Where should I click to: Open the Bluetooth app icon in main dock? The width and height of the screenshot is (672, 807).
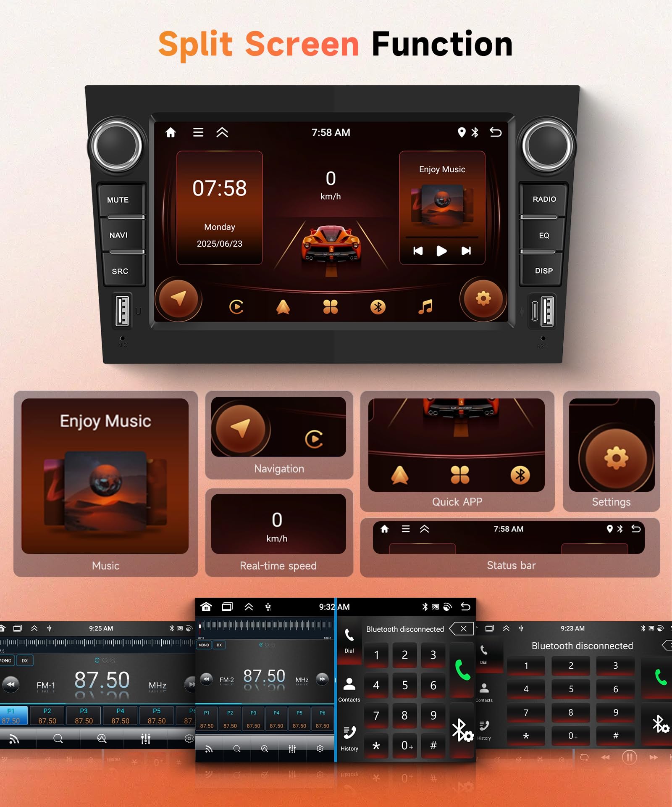pos(378,307)
